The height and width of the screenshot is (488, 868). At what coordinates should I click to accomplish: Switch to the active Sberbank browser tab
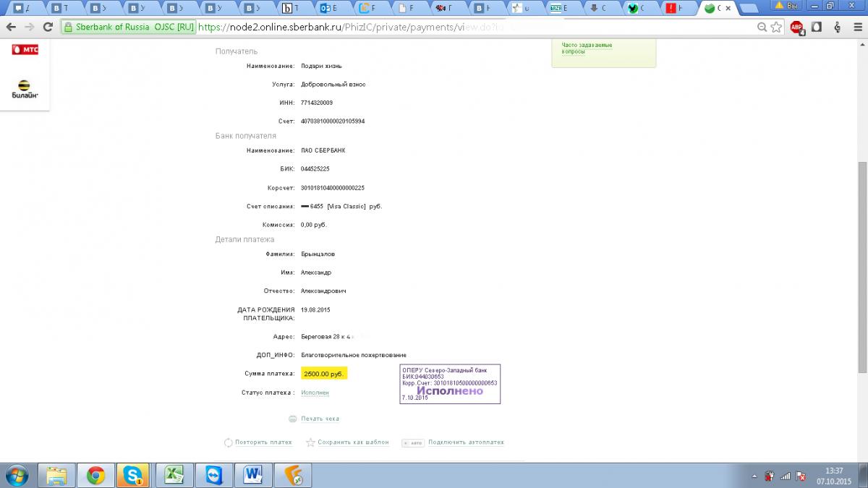(718, 9)
